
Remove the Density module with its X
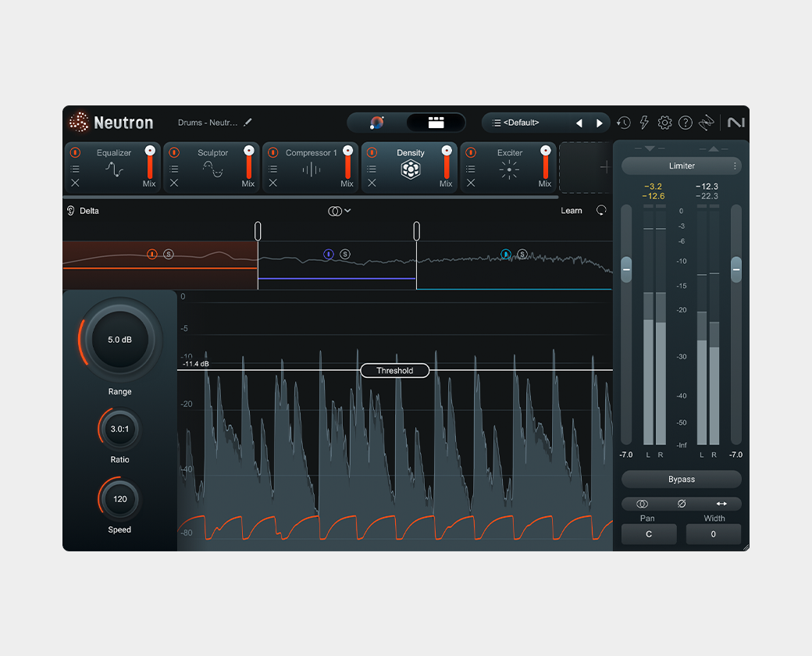372,183
